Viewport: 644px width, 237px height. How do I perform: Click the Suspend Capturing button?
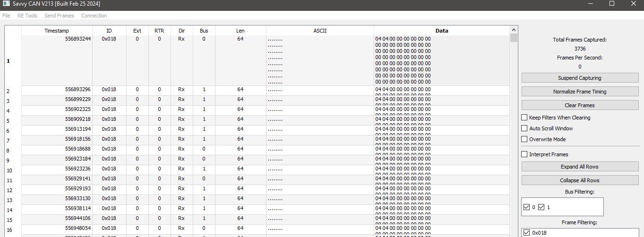[580, 78]
